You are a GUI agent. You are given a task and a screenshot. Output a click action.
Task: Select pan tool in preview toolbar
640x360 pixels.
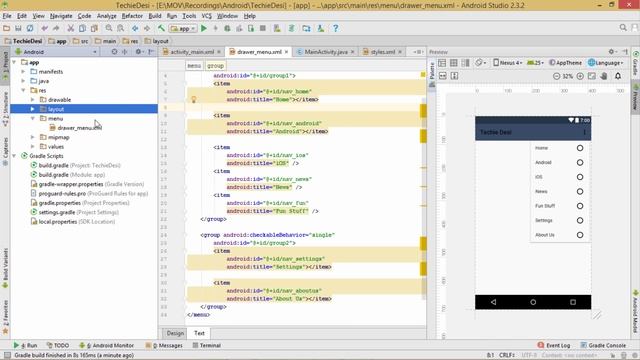coord(604,76)
